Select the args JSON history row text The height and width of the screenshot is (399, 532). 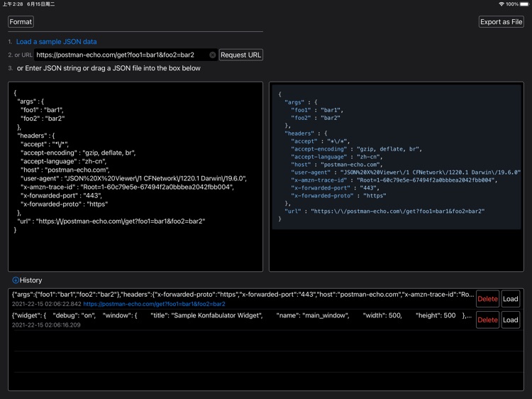pos(243,295)
